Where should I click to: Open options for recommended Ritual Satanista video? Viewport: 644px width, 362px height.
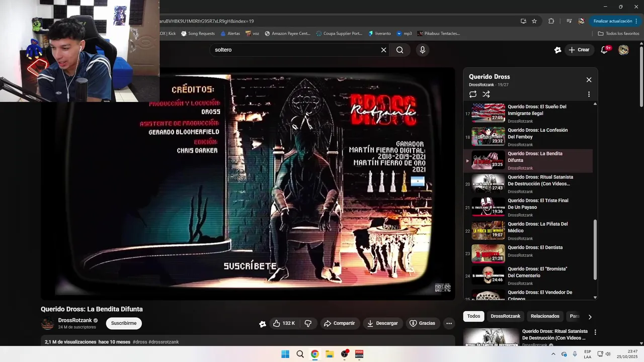click(x=595, y=332)
